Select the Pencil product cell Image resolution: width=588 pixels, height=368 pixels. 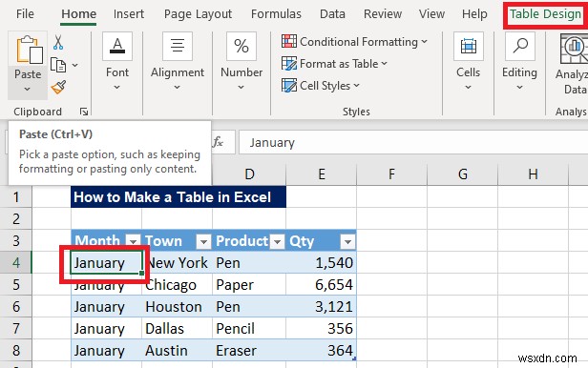point(249,329)
